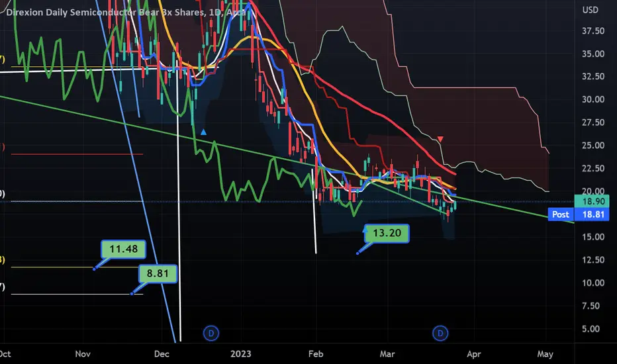Click the 25.00 price axis value

pos(593,145)
